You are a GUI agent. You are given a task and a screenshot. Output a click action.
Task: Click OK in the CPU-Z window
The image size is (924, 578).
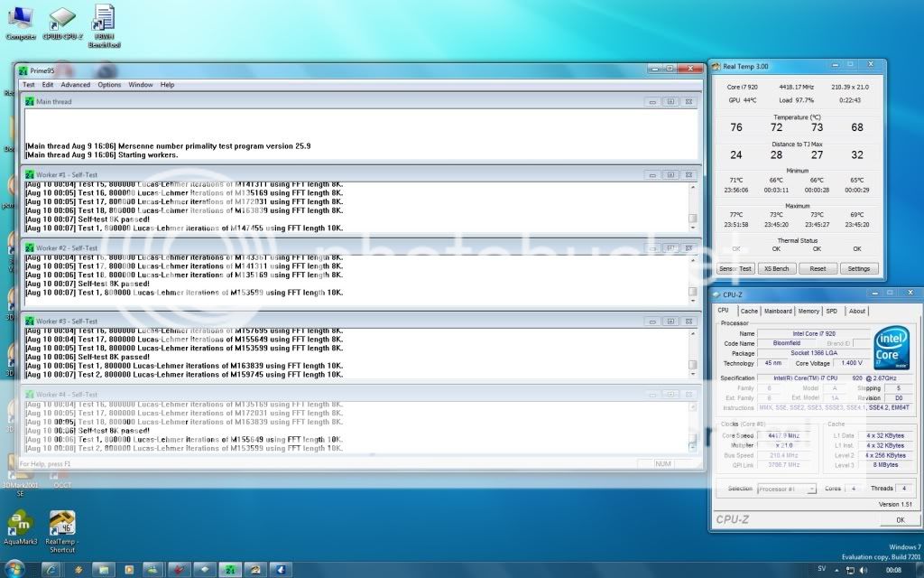point(900,519)
